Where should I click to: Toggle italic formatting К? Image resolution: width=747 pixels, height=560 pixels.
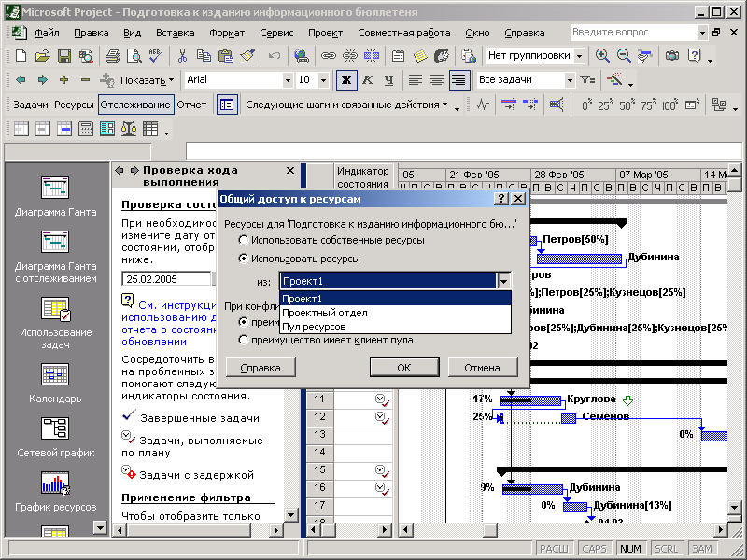367,80
